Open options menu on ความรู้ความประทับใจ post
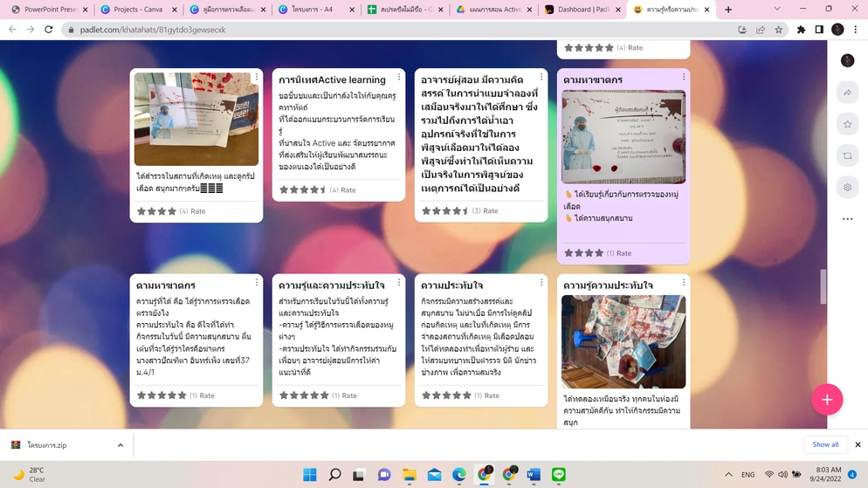The width and height of the screenshot is (868, 488). (684, 283)
